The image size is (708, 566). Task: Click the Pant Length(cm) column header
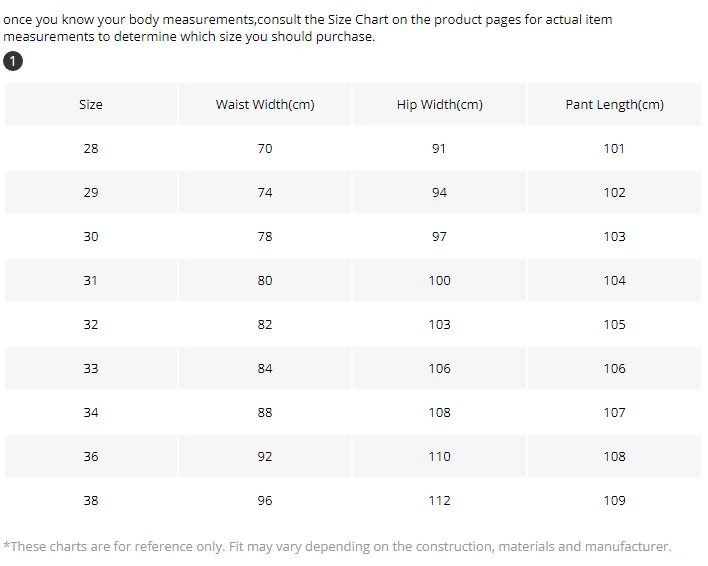pyautogui.click(x=614, y=104)
